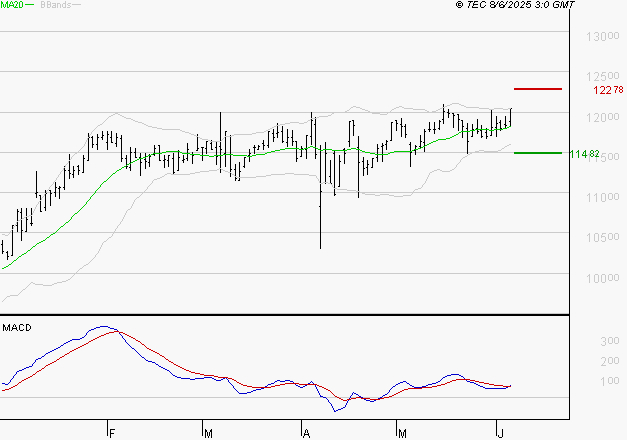Click the red 122.78 resistance value
627x440 pixels.
coord(608,90)
